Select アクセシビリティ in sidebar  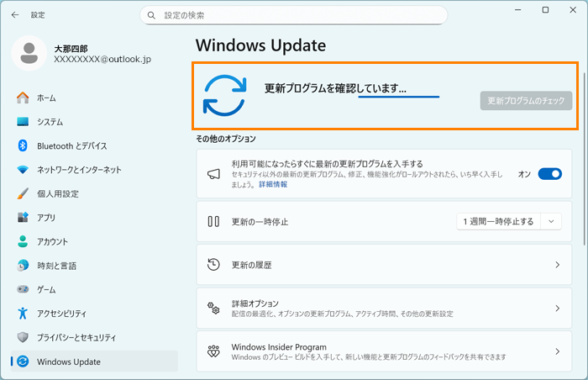pos(94,314)
